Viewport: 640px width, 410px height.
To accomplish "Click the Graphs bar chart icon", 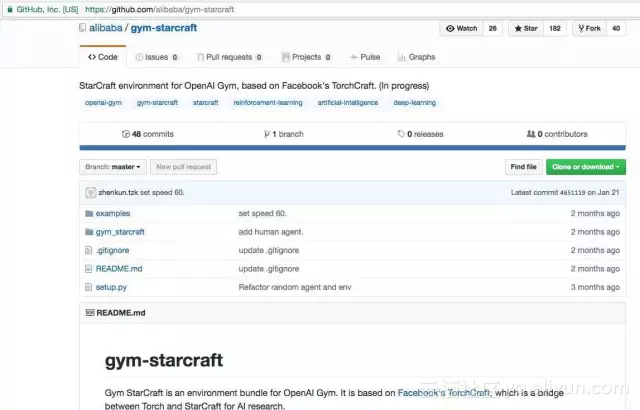I will [x=402, y=57].
